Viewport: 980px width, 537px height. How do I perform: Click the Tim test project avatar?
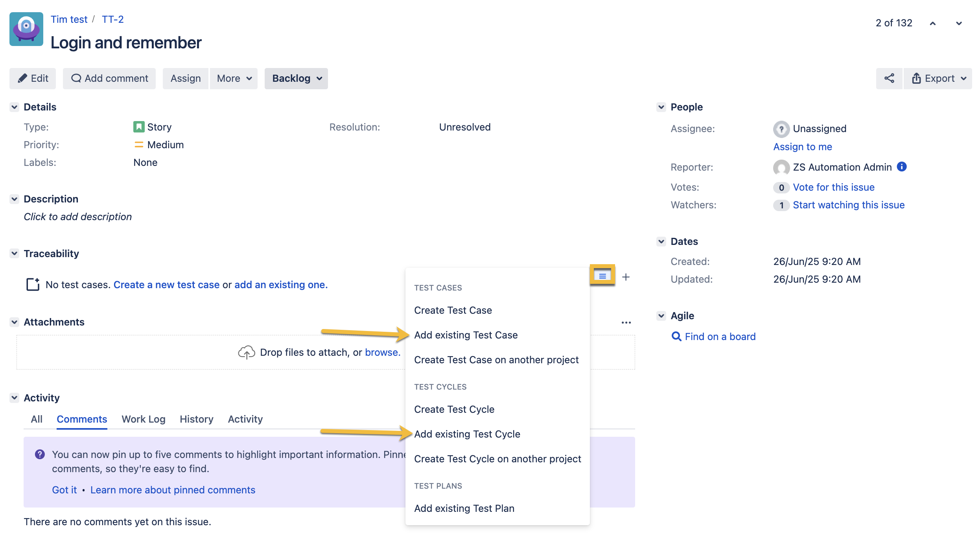tap(26, 29)
